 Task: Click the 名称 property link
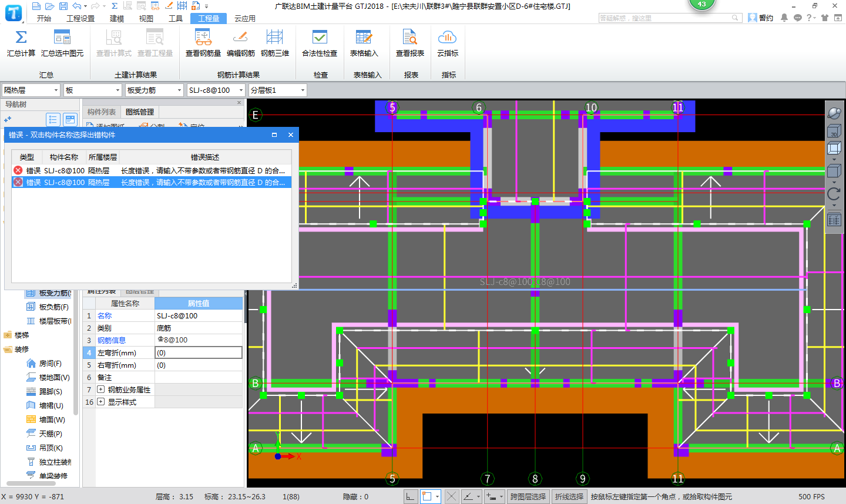[105, 315]
